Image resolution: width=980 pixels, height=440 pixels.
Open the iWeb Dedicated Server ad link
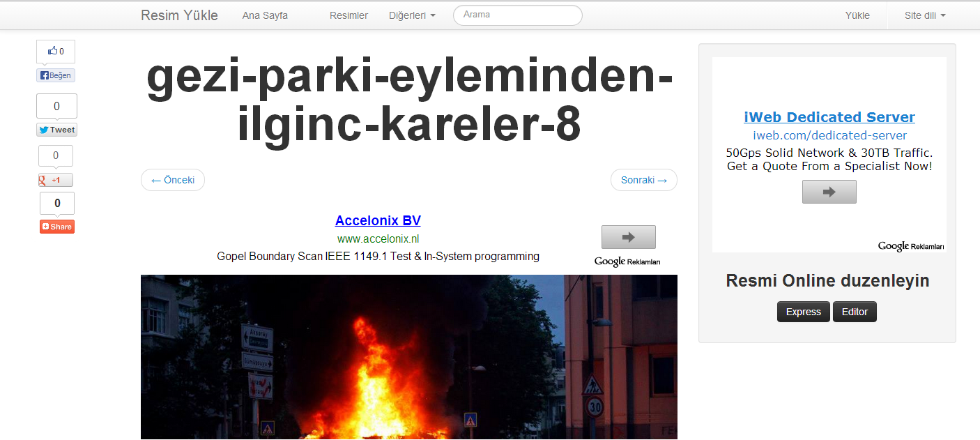(x=829, y=117)
